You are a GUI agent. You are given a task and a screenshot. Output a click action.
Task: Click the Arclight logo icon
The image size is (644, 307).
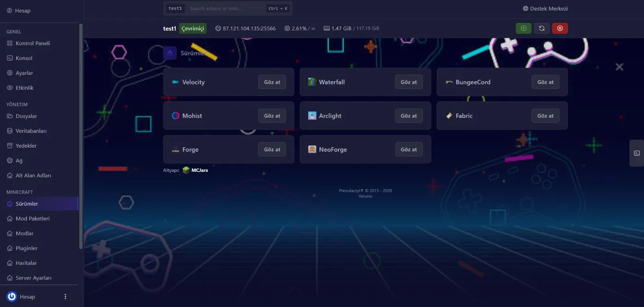(312, 116)
